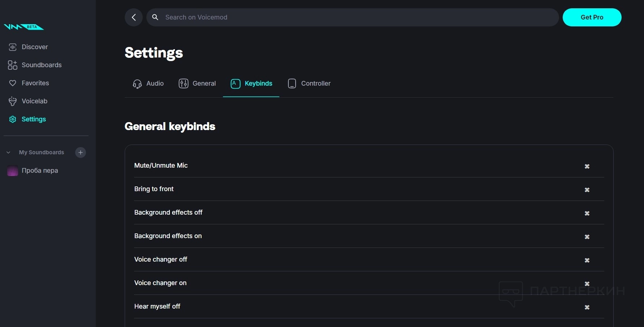
Task: Assign keybind for Background effects off
Action: [x=587, y=213]
